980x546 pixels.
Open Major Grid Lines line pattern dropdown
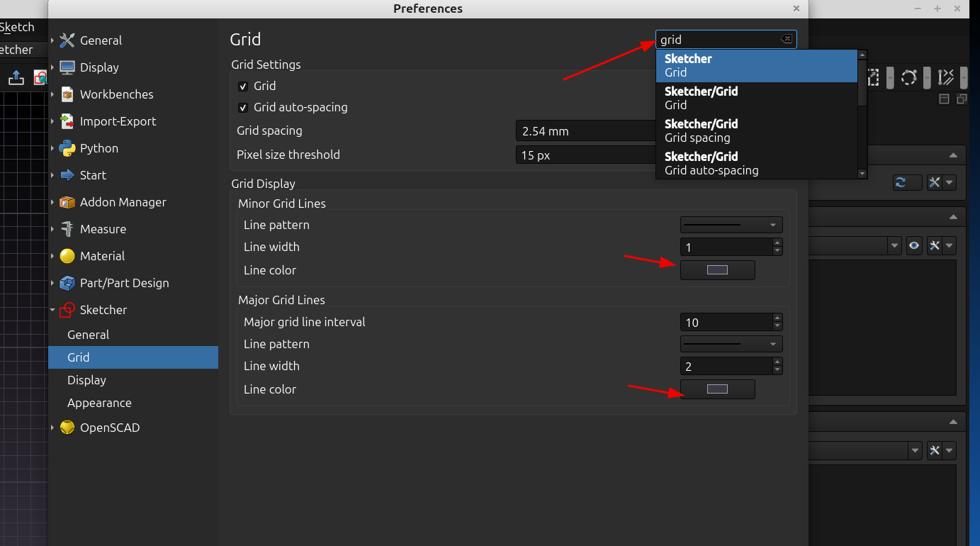(x=731, y=344)
